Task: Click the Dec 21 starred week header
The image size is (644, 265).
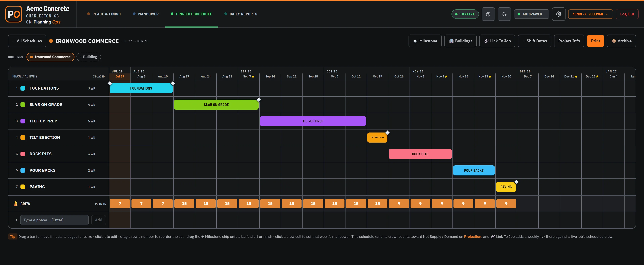Action: point(571,76)
